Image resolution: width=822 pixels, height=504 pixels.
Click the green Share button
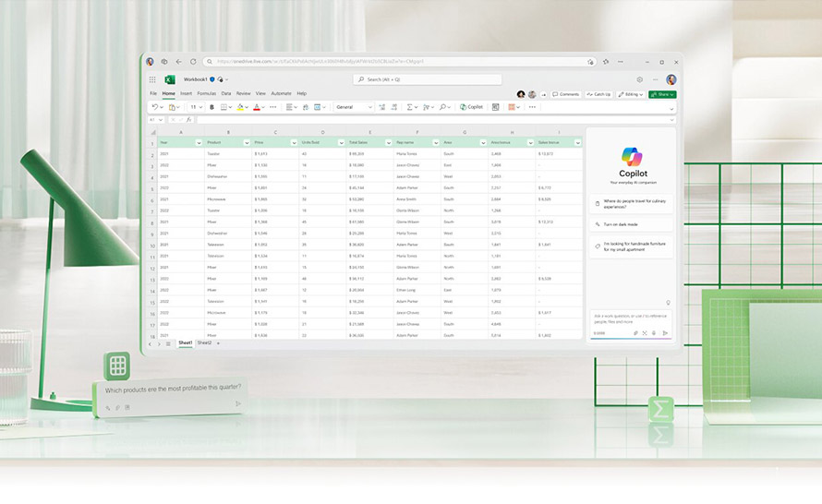(x=662, y=94)
